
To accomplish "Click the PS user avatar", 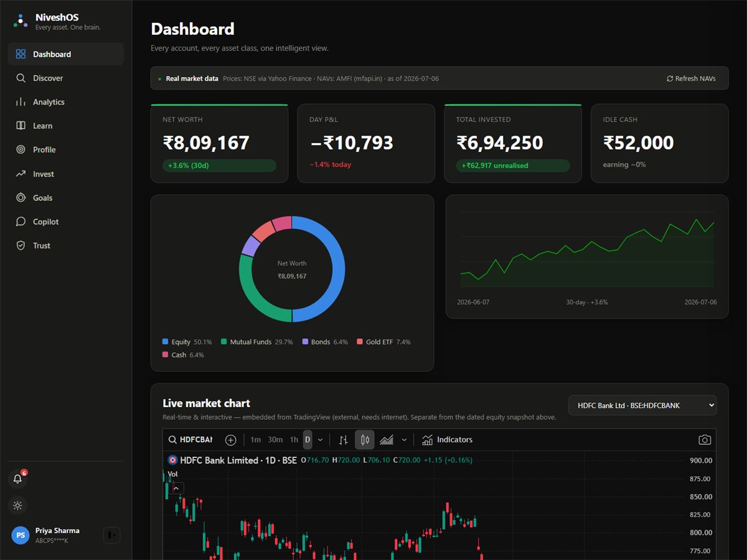I will pos(21,535).
